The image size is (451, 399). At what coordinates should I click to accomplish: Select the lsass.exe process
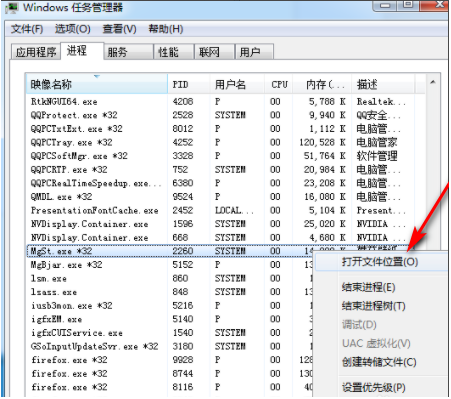(170, 292)
